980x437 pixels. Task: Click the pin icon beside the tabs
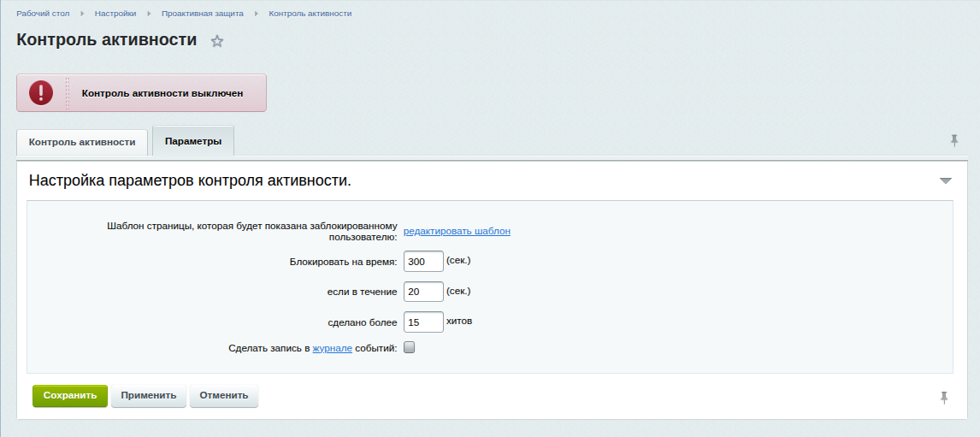pos(954,141)
